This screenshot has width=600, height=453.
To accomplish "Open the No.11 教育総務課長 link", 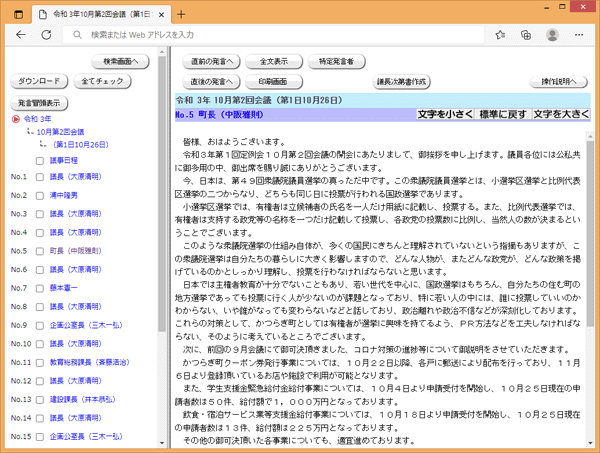I will (90, 362).
